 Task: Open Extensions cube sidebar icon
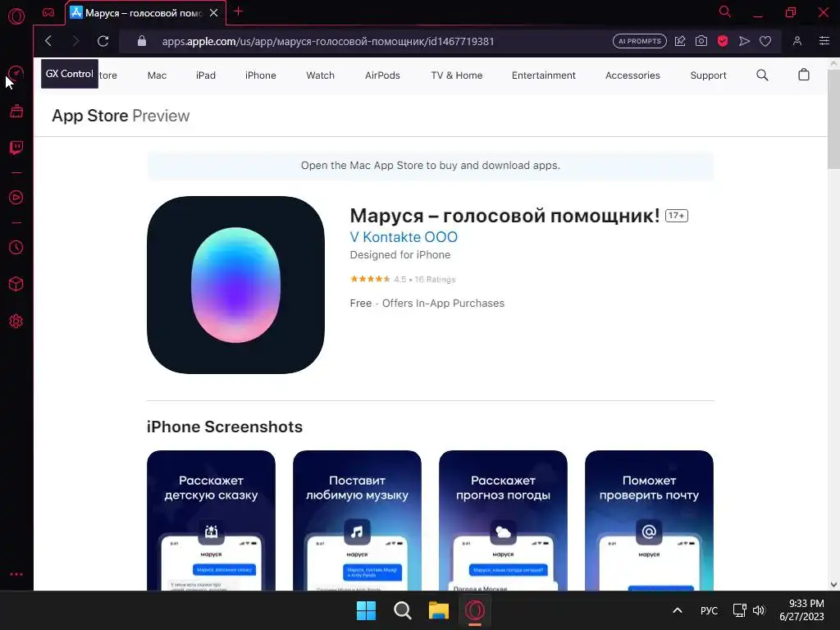(x=16, y=284)
